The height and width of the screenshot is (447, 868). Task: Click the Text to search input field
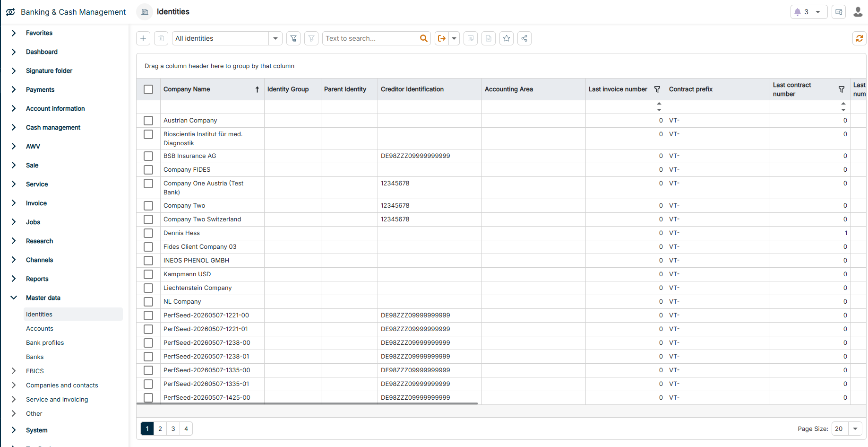click(370, 38)
